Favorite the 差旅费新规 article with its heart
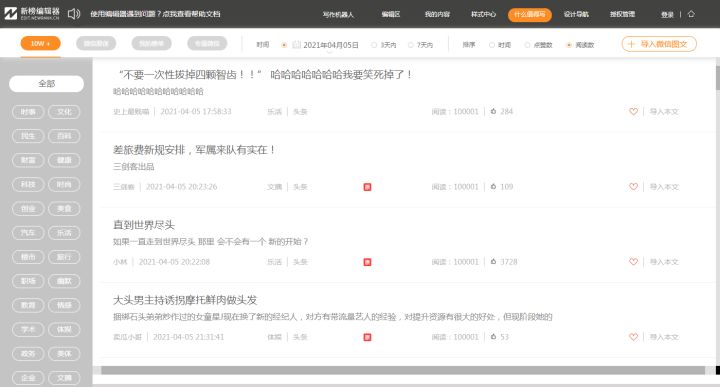 (633, 186)
